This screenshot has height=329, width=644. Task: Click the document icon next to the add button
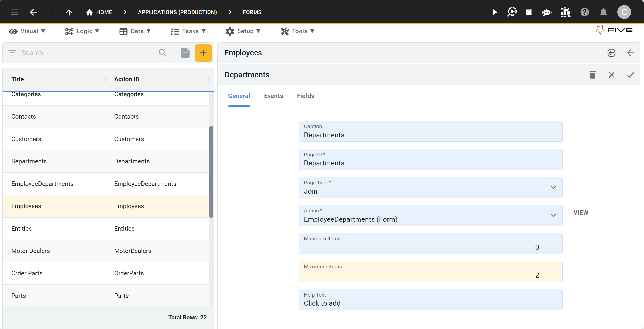(185, 53)
